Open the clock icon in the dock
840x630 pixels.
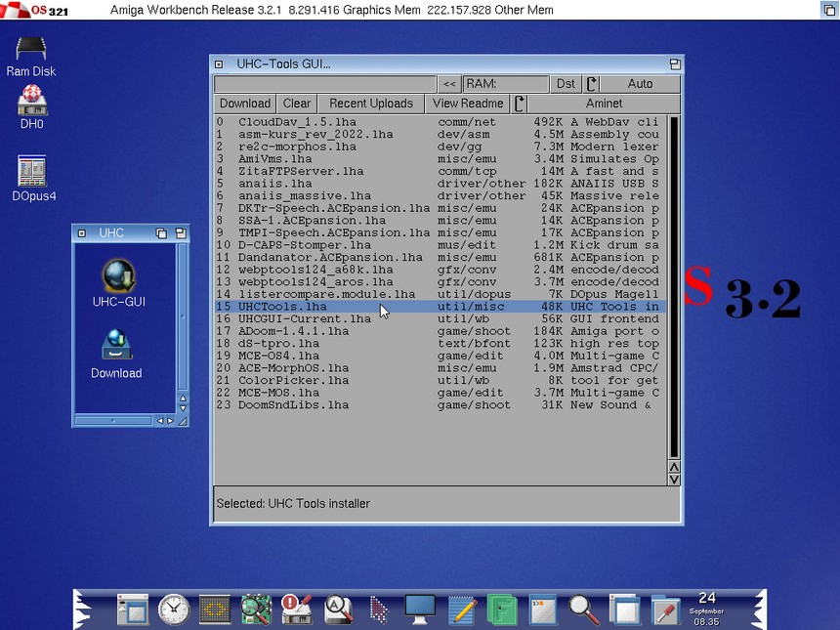coord(174,609)
